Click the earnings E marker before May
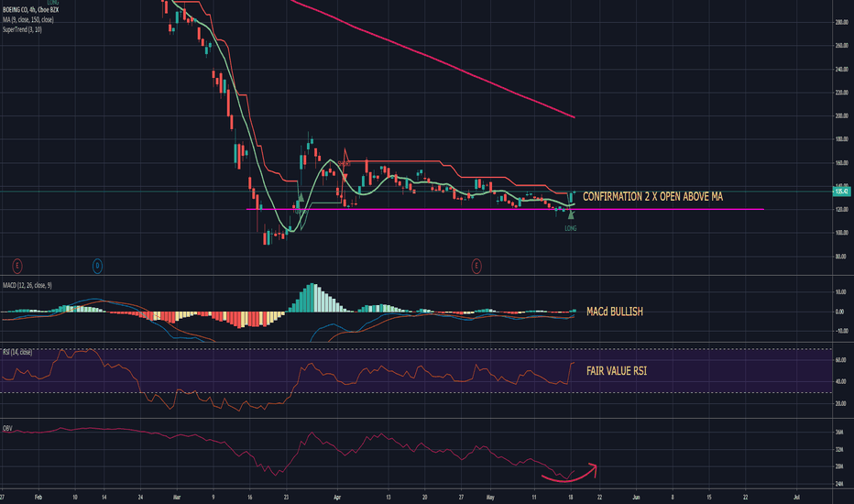 tap(476, 266)
